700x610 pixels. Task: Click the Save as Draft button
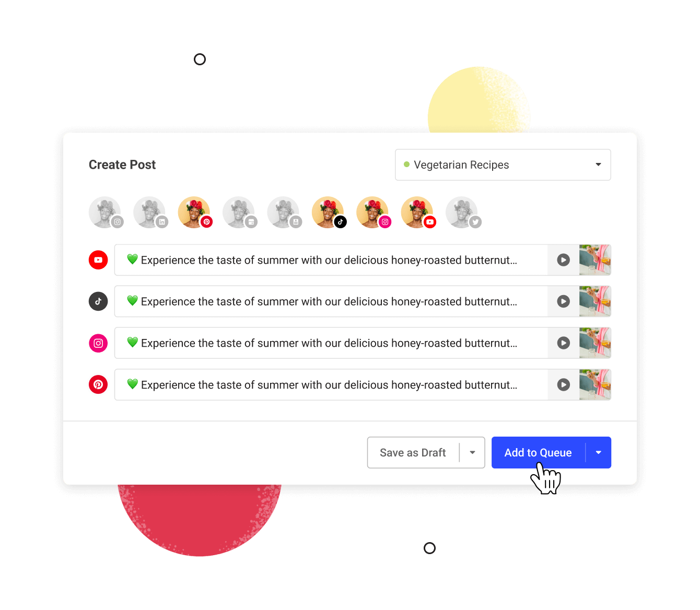pos(413,453)
